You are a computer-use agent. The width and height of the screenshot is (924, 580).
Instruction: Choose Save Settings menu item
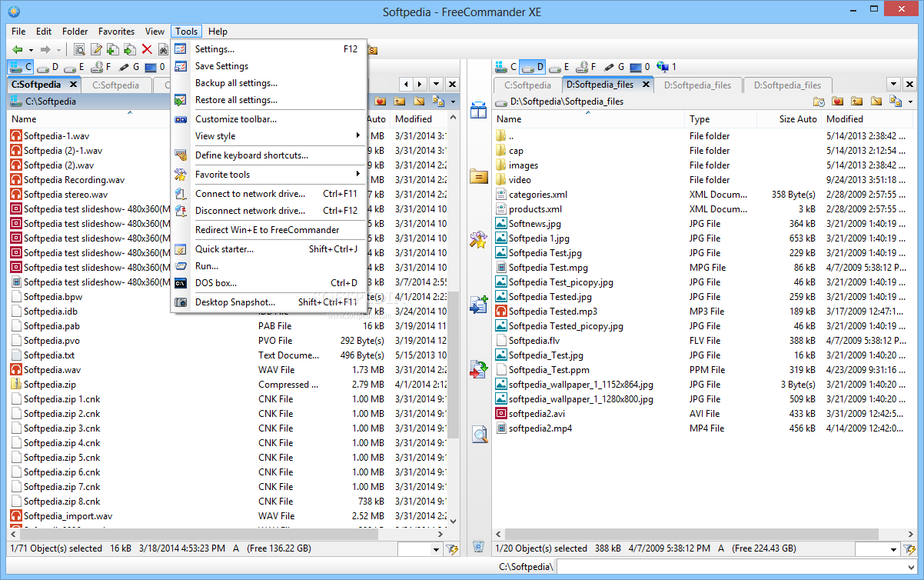tap(267, 66)
